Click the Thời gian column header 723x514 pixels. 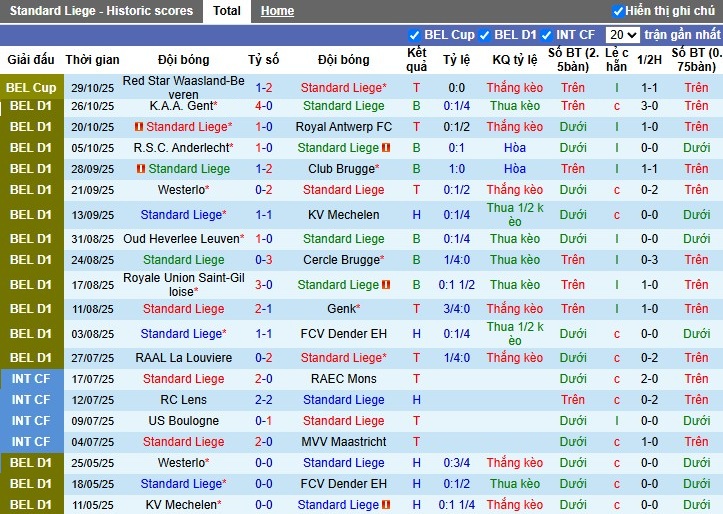92,59
